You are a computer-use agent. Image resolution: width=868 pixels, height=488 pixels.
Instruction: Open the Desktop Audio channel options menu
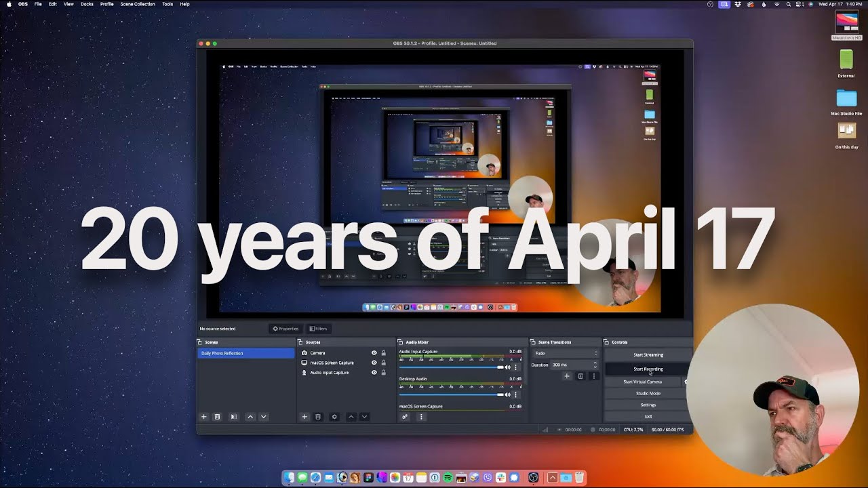point(516,394)
